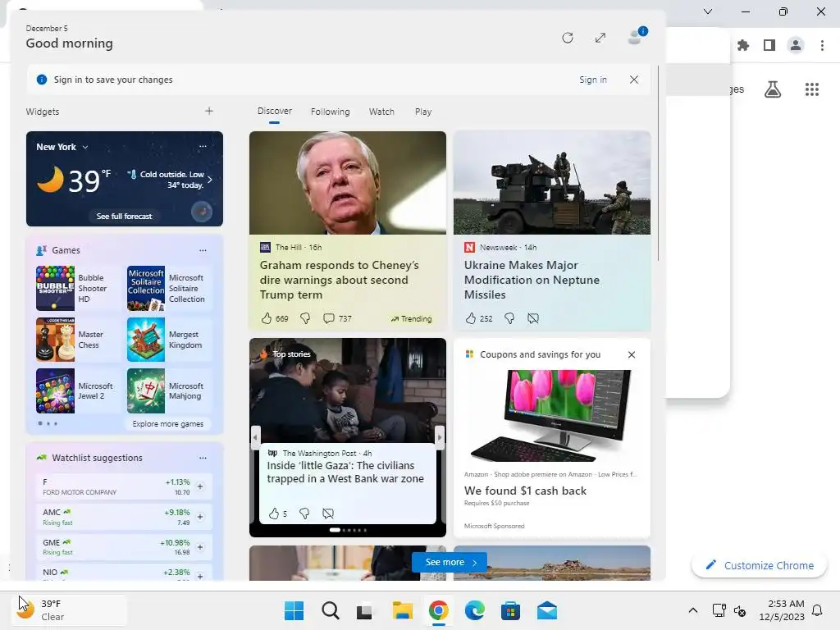Open Google apps grid
This screenshot has width=840, height=630.
pos(811,89)
